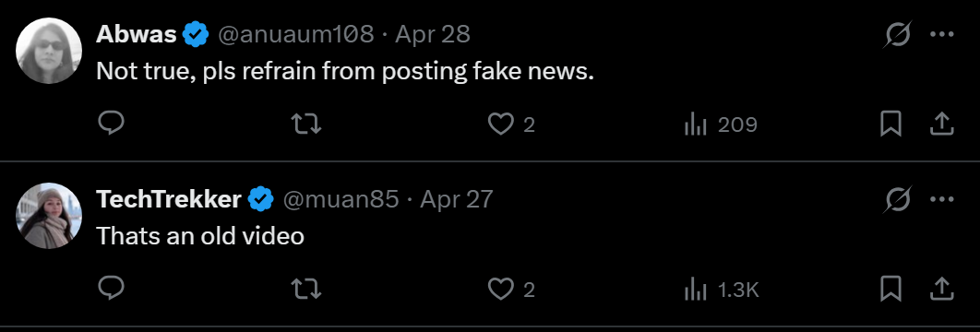Open TechTrekker profile picture
Image resolution: width=980 pixels, height=332 pixels.
49,215
